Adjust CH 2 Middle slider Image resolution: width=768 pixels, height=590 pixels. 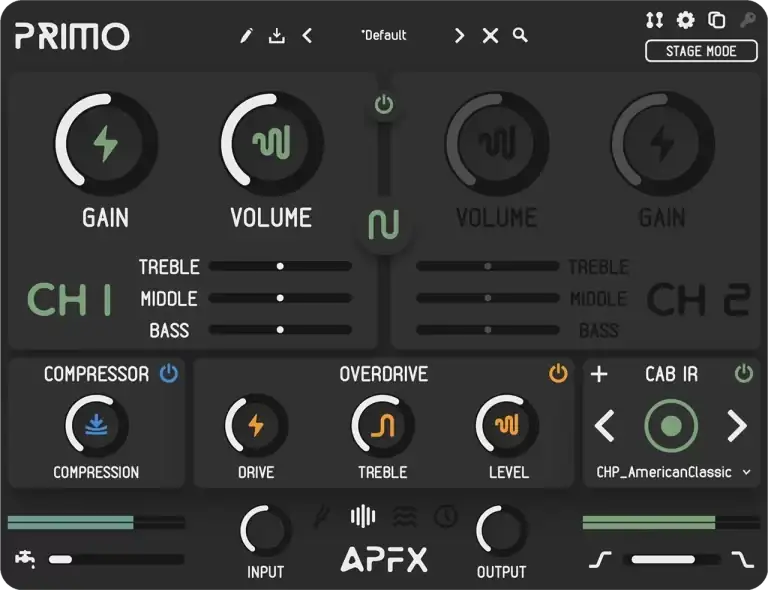[x=487, y=298]
